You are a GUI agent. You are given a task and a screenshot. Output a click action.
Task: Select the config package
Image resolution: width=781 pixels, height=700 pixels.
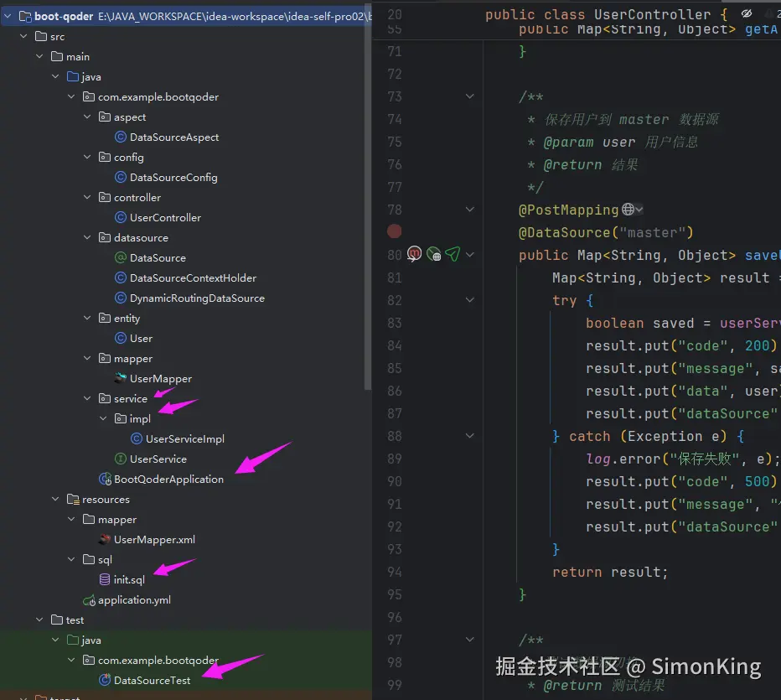pos(128,158)
